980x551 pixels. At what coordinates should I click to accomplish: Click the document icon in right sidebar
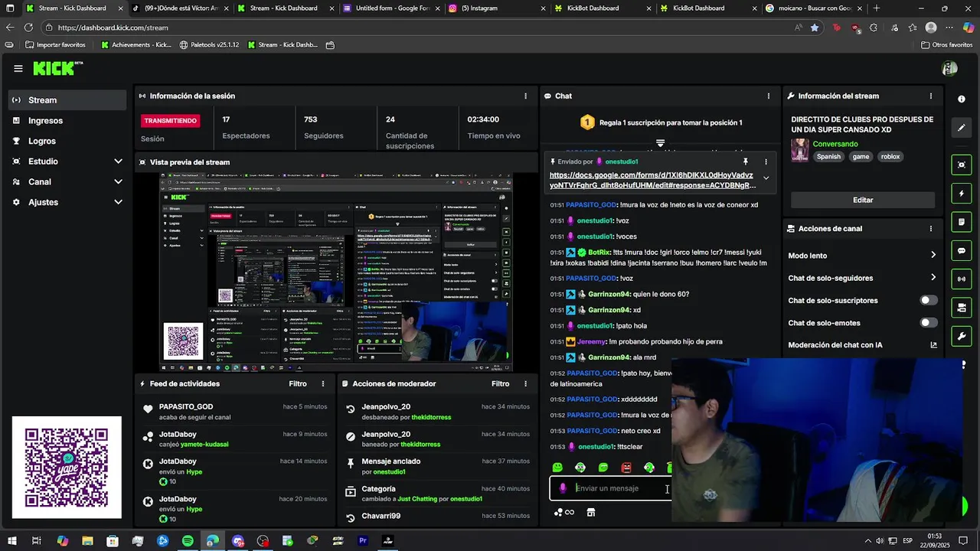(x=961, y=222)
